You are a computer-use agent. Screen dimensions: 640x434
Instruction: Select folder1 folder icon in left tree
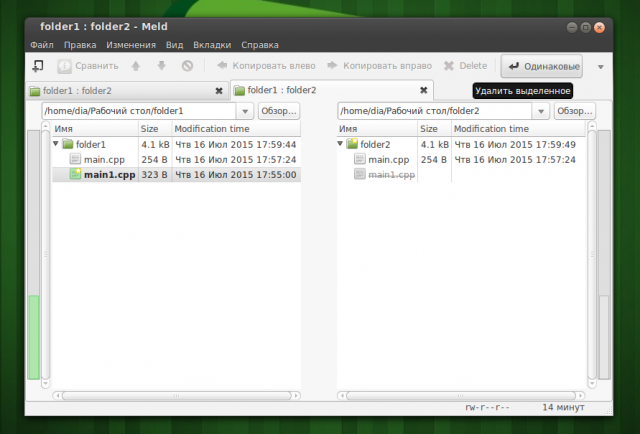pos(67,144)
